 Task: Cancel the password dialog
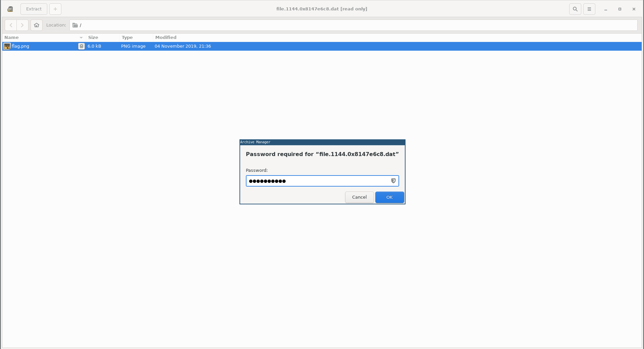click(359, 197)
